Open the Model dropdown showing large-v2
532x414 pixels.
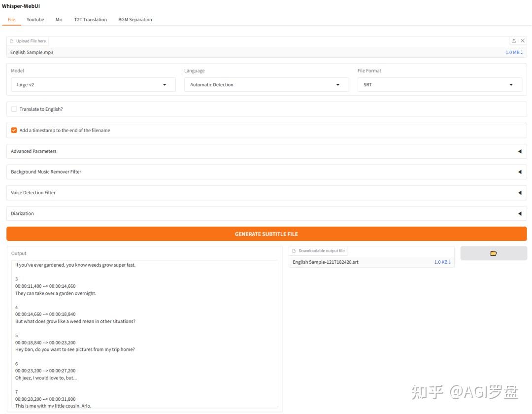pyautogui.click(x=93, y=85)
